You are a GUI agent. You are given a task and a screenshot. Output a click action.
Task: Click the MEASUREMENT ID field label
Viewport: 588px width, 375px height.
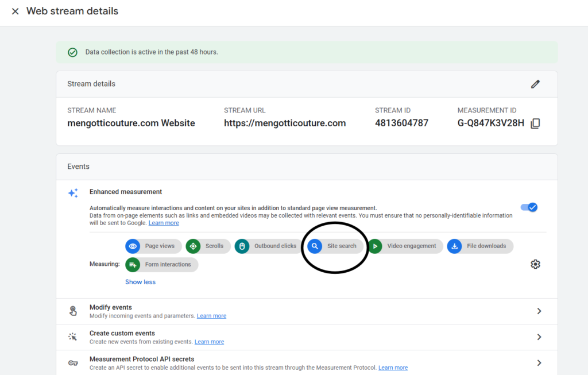point(487,111)
